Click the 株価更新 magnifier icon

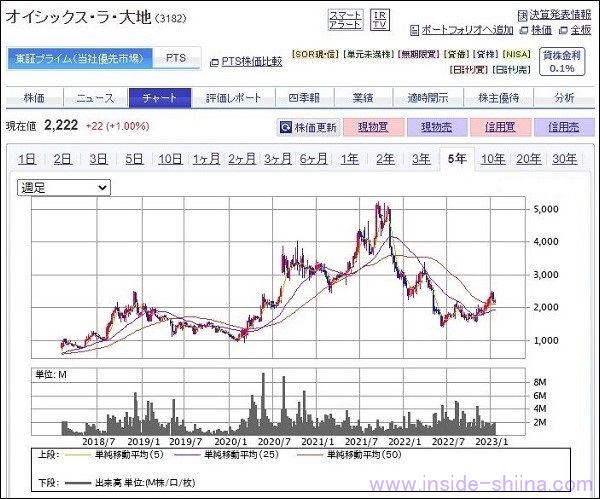tap(285, 127)
